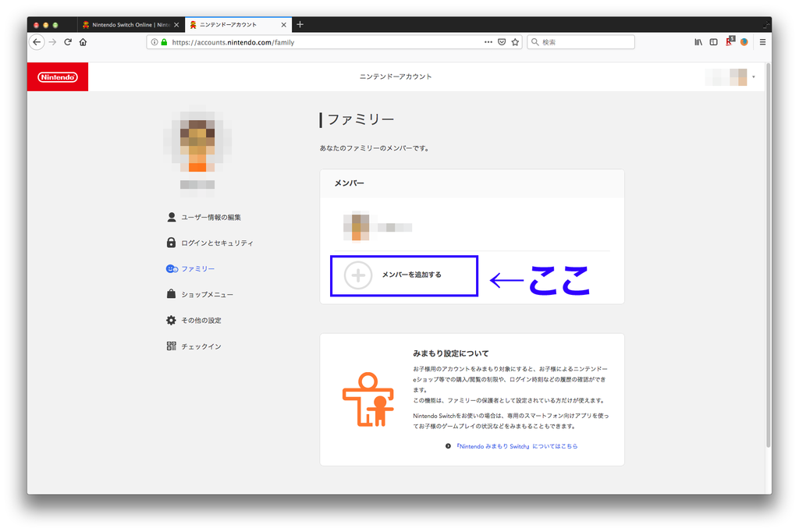The height and width of the screenshot is (532, 799).
Task: Click the text あなたのファミリーのメンバーです。
Action: pyautogui.click(x=375, y=148)
